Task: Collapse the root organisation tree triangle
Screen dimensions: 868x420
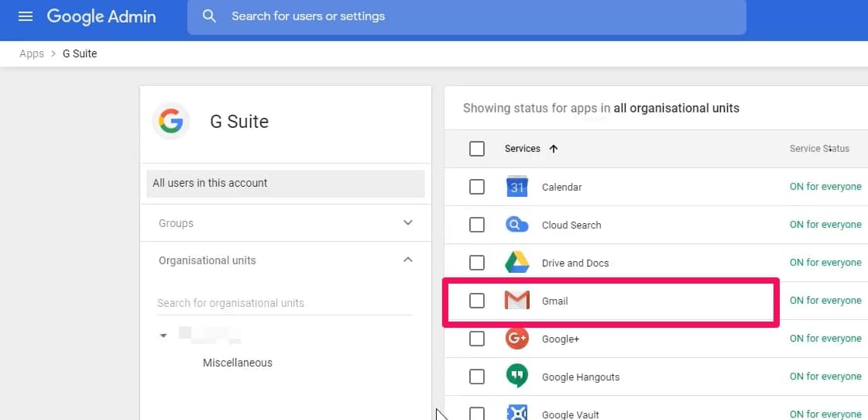Action: tap(163, 336)
